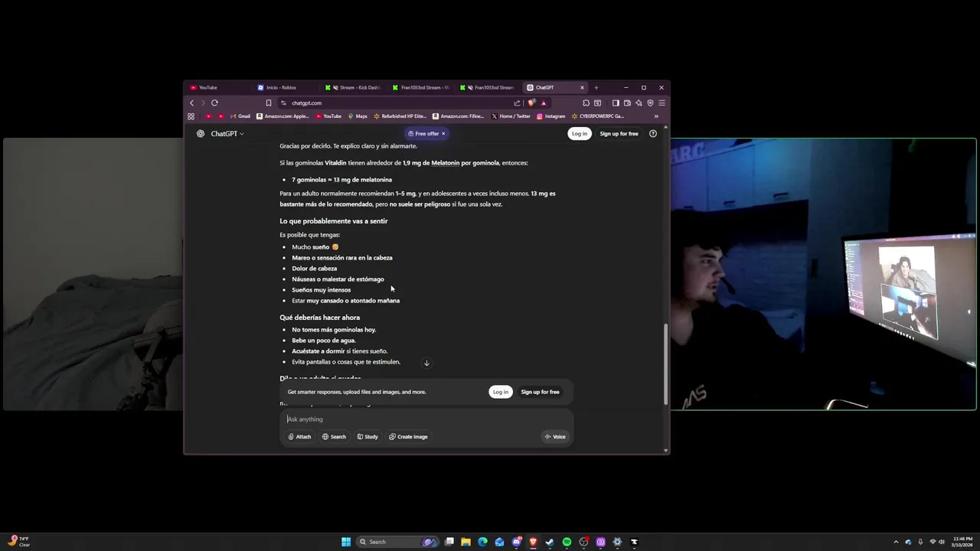
Task: Focus the Ask anything input field
Action: point(426,419)
